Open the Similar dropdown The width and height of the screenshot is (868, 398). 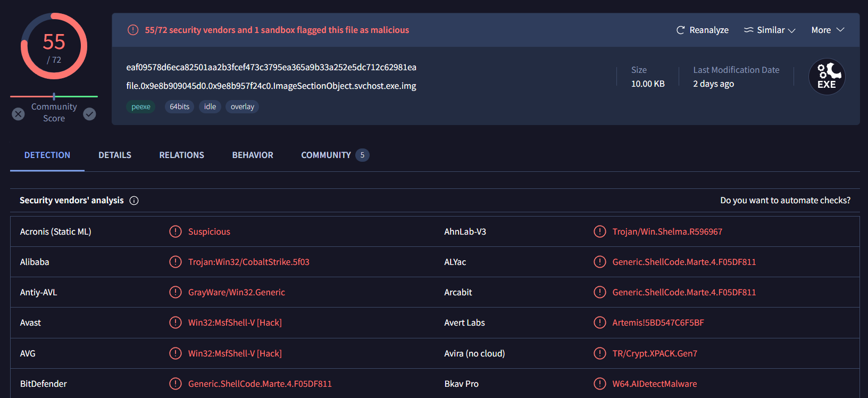click(770, 30)
